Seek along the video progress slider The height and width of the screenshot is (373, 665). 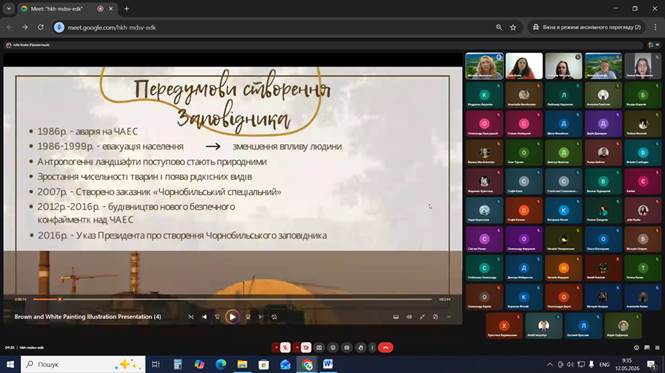[232, 299]
